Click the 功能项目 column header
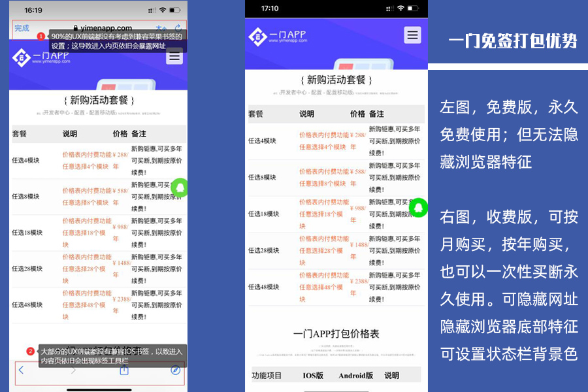Image resolution: width=588 pixels, height=392 pixels. click(x=267, y=375)
